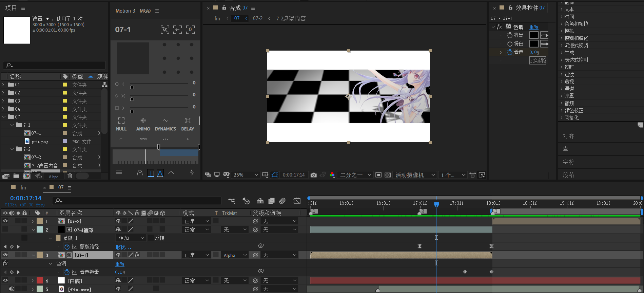644x293 pixels.
Task: Enable the frame blending icon
Action: point(271,201)
